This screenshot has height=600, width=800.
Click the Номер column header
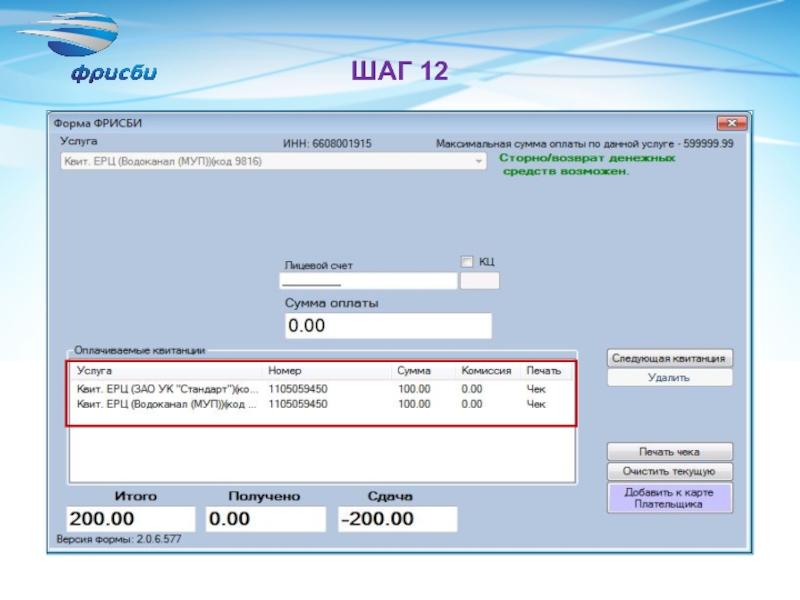[x=327, y=371]
